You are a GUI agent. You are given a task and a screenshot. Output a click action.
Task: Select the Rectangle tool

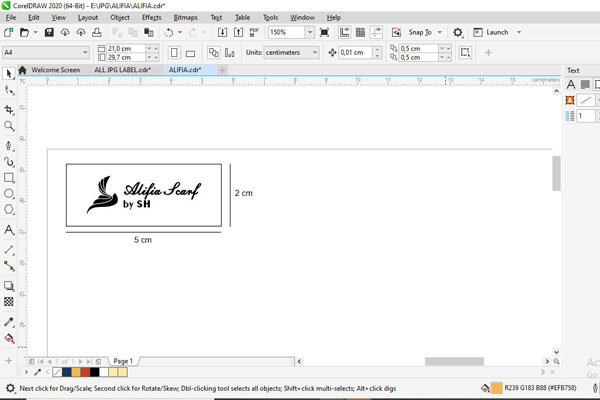click(x=9, y=178)
